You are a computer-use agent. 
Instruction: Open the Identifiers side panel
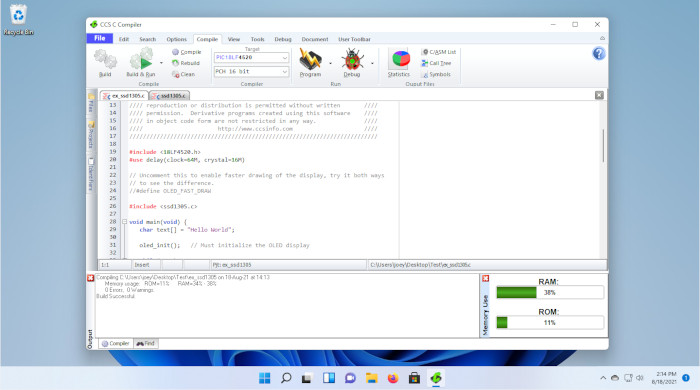click(x=91, y=174)
